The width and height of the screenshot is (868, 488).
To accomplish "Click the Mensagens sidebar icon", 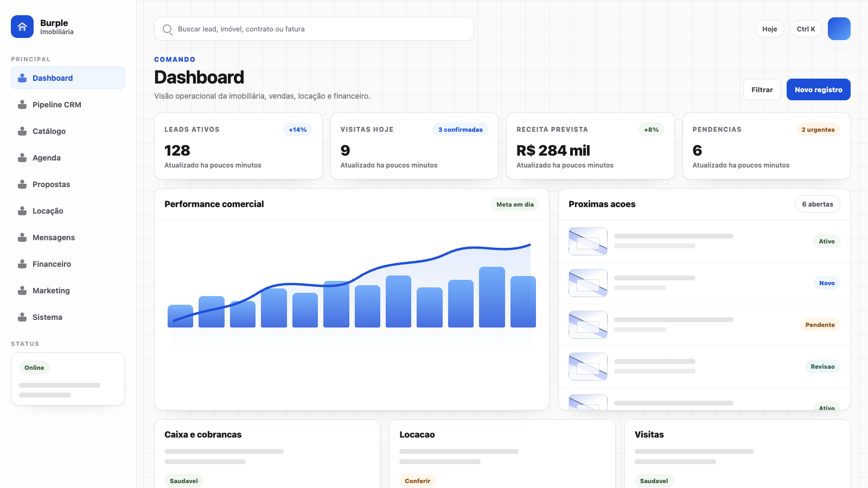I will coord(22,237).
